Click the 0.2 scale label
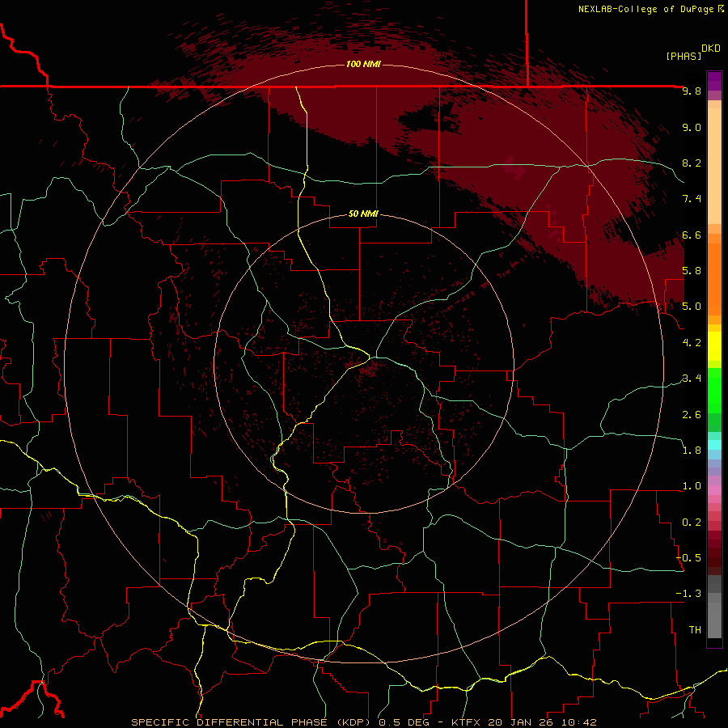This screenshot has height=728, width=728. coord(692,523)
